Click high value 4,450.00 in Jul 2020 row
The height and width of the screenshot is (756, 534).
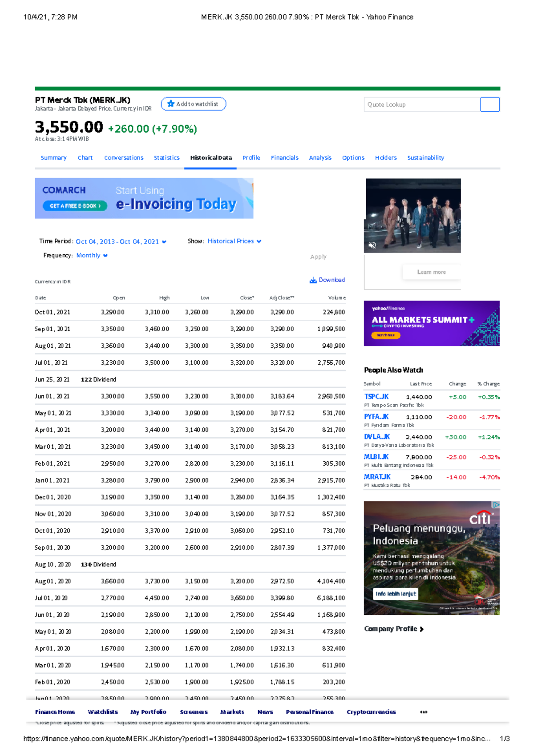(157, 598)
